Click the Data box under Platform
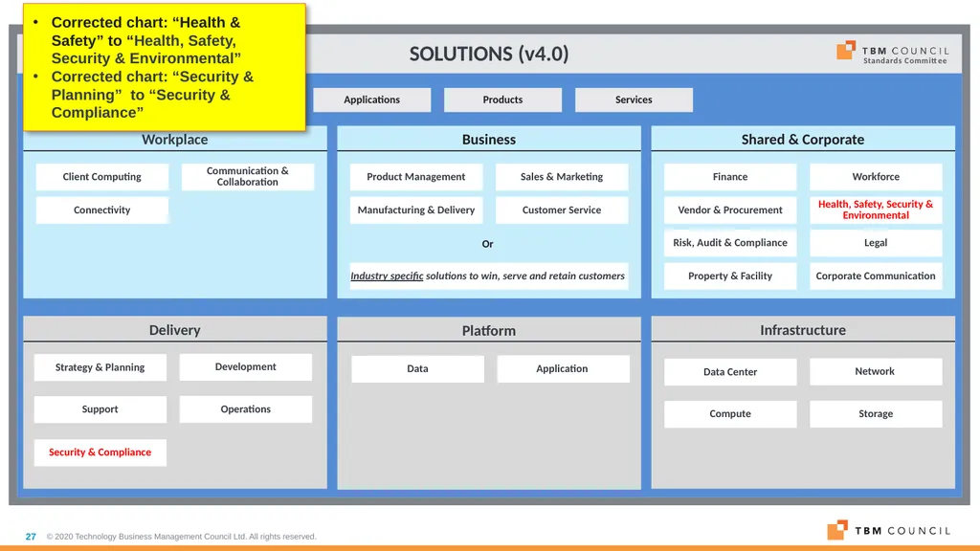This screenshot has height=551, width=980. pyautogui.click(x=417, y=368)
